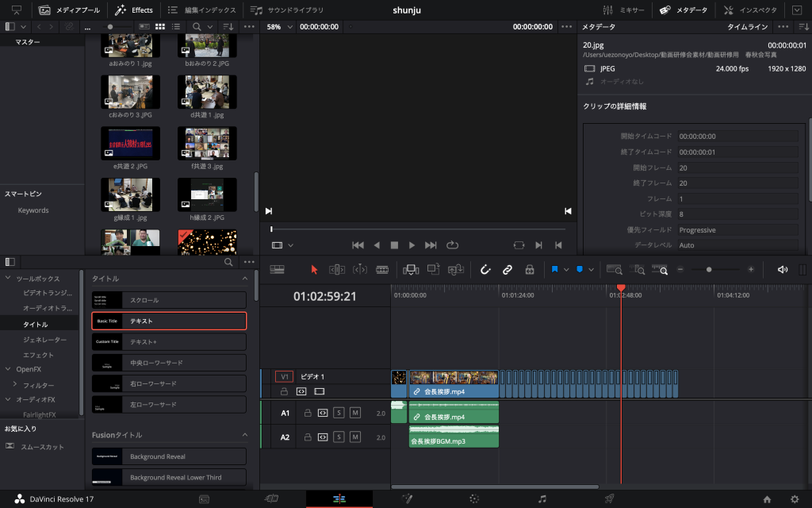Collapse the OpenFX tree

click(x=8, y=369)
